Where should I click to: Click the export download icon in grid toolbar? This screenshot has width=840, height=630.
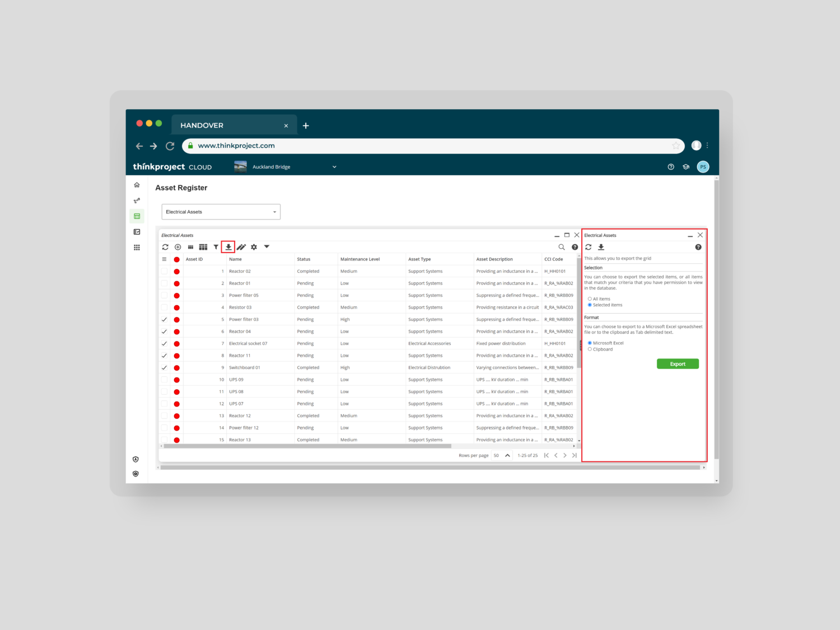tap(228, 247)
